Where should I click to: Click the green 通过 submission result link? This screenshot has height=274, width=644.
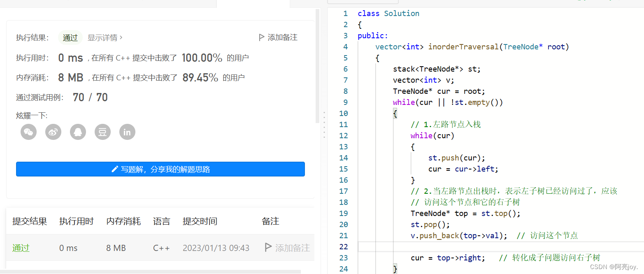tap(21, 248)
